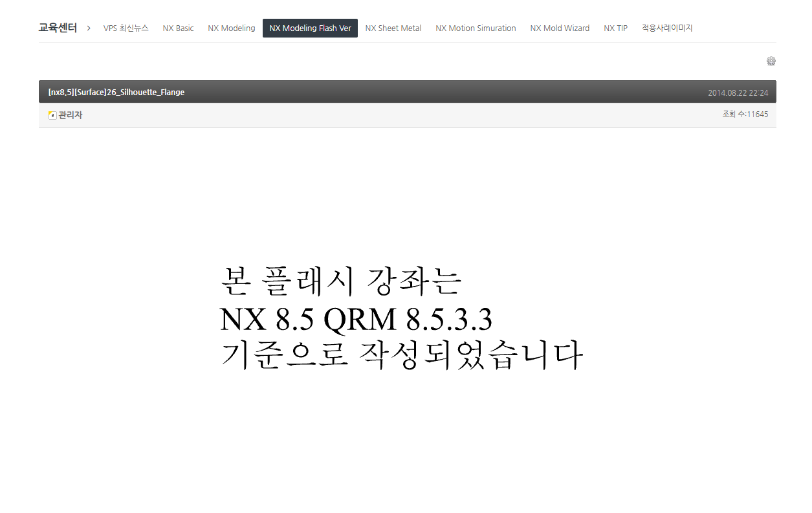Switch to the NX Modeling tab
Screen dimensions: 812x513
pyautogui.click(x=232, y=28)
